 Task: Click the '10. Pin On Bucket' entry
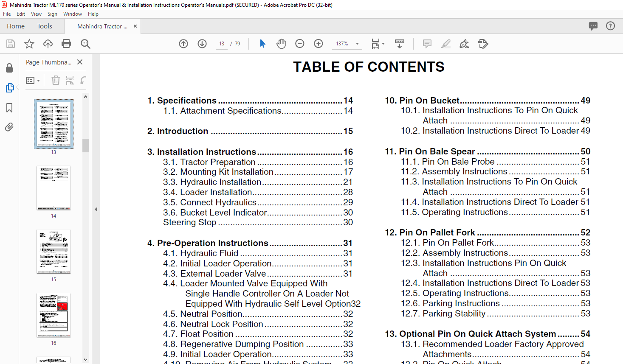coord(488,101)
